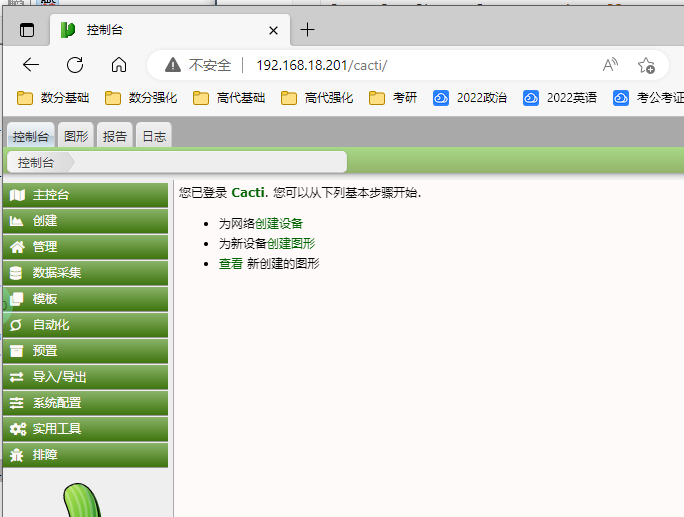The height and width of the screenshot is (517, 684).
Task: Click the database icon beside 数据采集
Action: pos(16,272)
